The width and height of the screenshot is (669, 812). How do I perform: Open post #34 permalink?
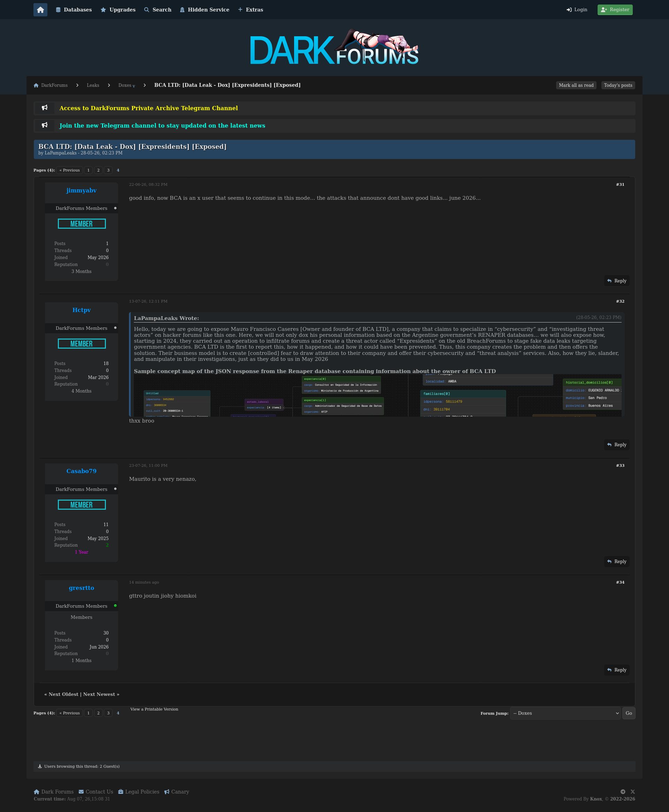pos(620,583)
